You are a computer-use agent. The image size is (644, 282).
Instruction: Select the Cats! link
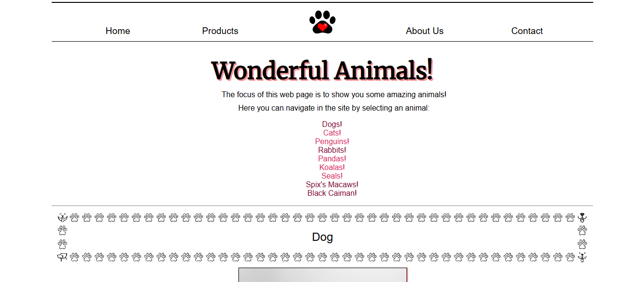coord(332,133)
